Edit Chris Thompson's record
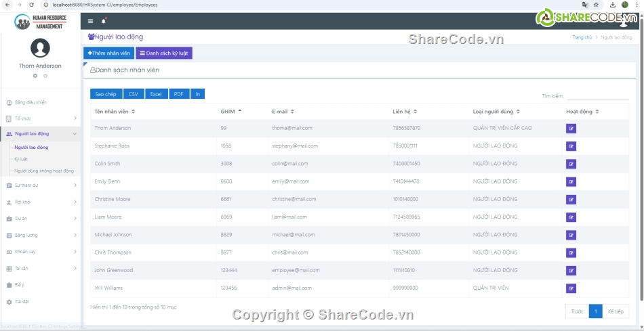Screen dimensions: 644x331 click(571, 252)
